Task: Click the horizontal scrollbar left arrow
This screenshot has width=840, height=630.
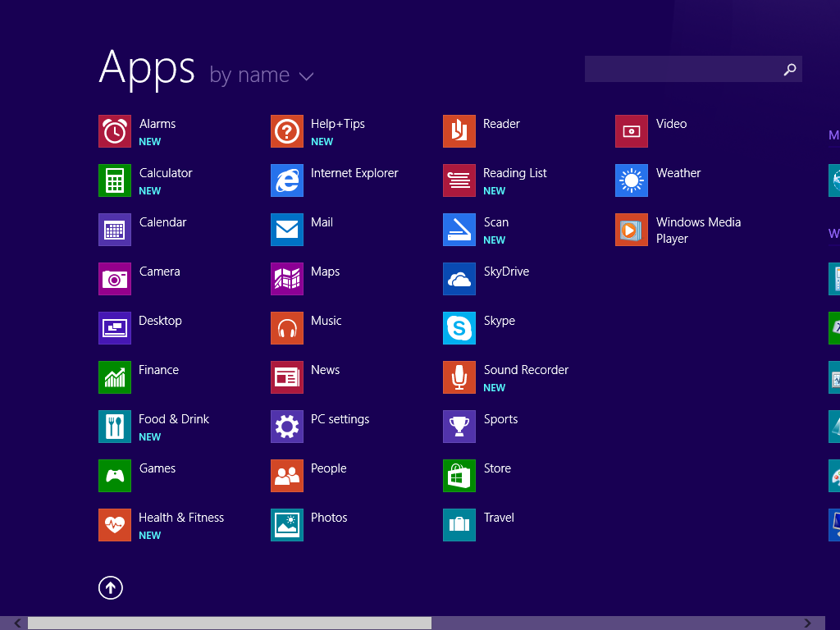Action: coord(18,623)
